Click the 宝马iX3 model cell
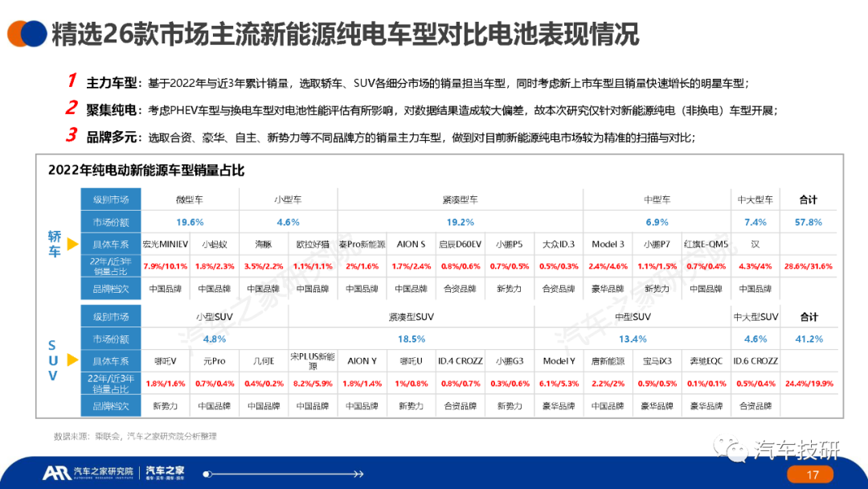 [x=657, y=361]
